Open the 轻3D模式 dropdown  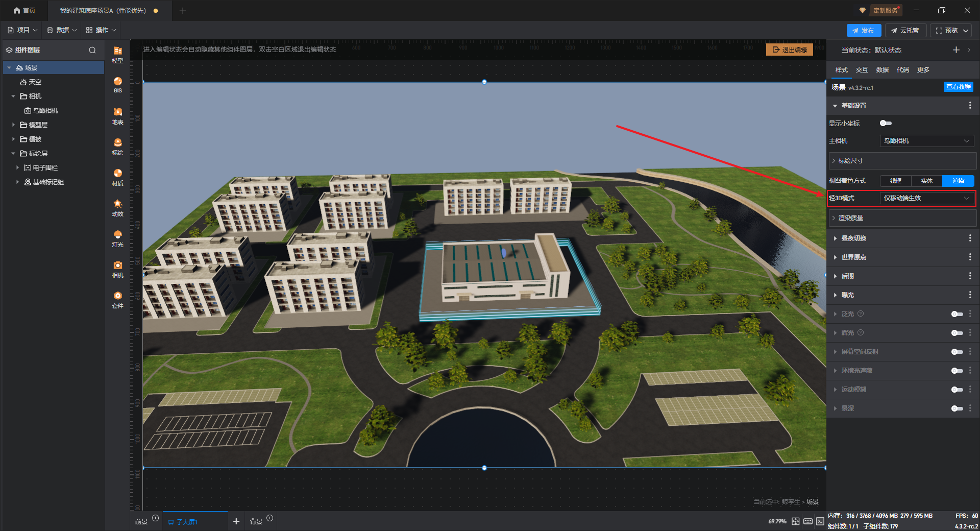click(x=926, y=198)
